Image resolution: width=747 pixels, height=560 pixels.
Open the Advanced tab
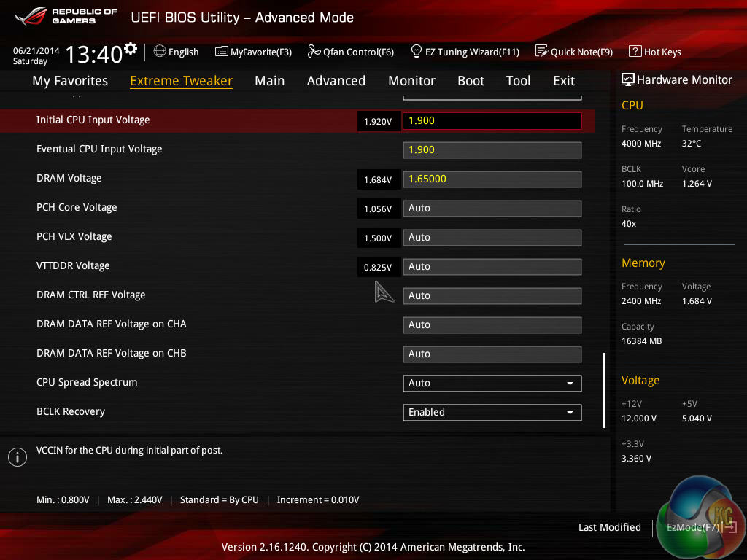[336, 81]
